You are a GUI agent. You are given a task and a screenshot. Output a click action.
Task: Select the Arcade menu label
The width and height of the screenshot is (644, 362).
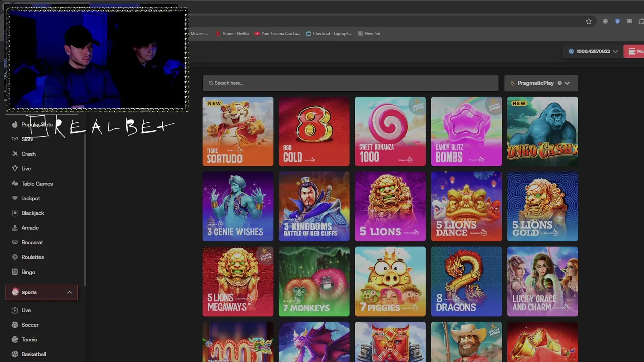30,228
